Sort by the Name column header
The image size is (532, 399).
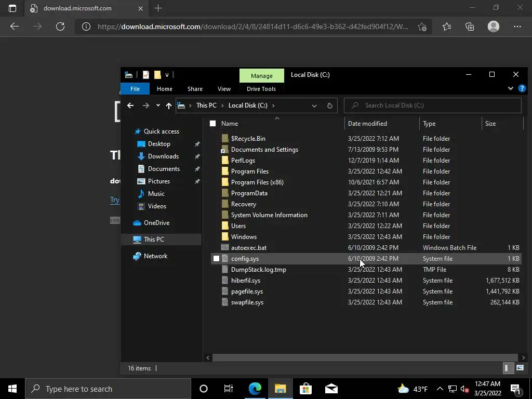pyautogui.click(x=230, y=124)
